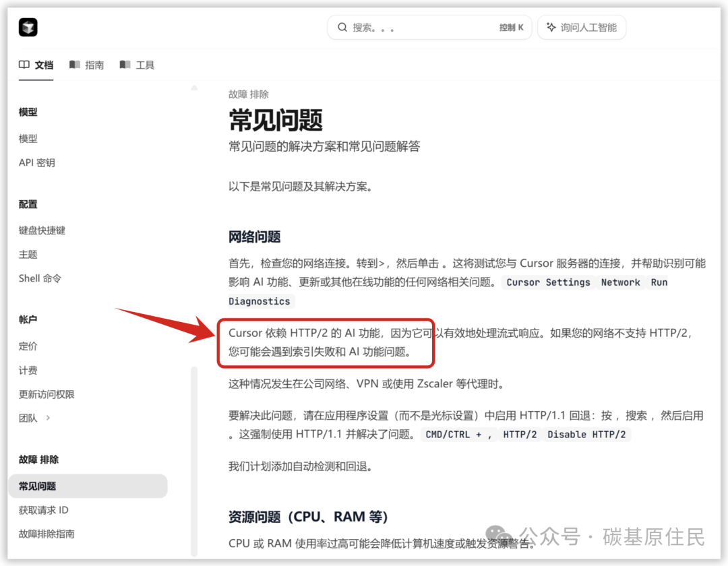Click the Network code label
Image resolution: width=728 pixels, height=566 pixels.
[620, 282]
